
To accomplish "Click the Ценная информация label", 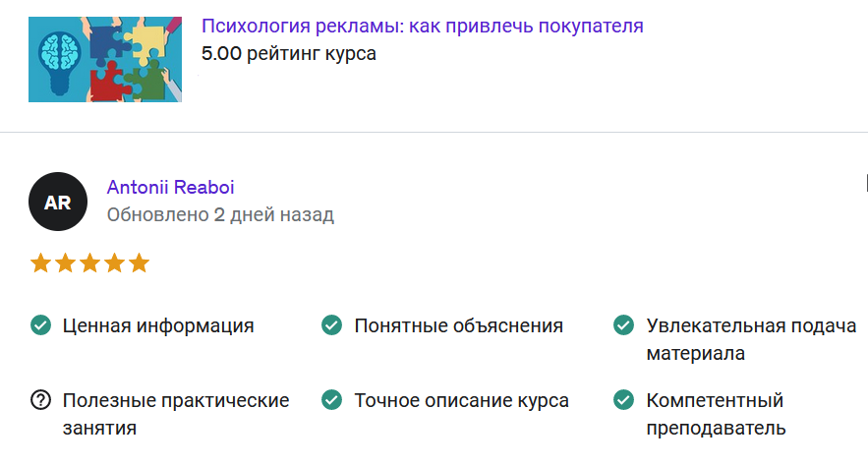I will pyautogui.click(x=158, y=325).
